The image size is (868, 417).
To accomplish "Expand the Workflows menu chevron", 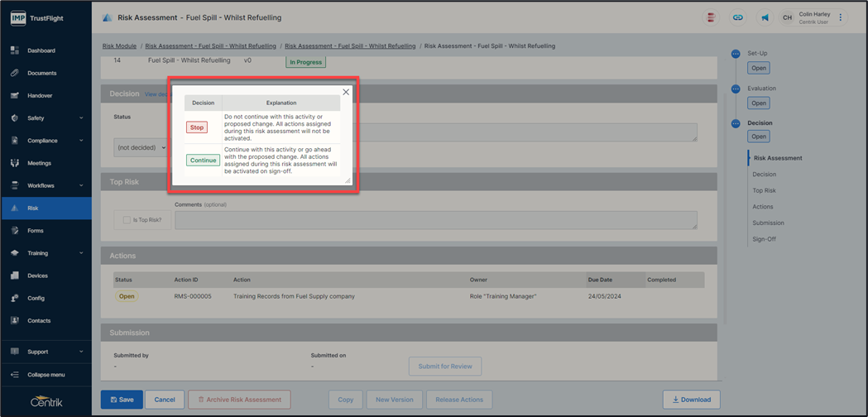I will (81, 185).
